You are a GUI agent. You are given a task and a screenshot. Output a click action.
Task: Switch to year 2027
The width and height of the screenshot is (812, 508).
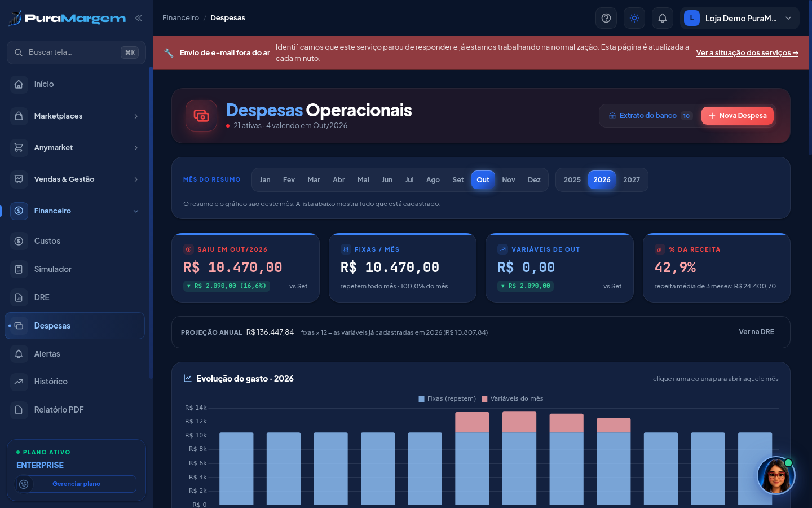point(632,180)
